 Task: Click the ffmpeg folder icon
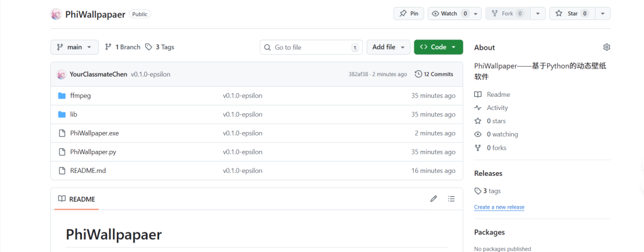(x=62, y=96)
